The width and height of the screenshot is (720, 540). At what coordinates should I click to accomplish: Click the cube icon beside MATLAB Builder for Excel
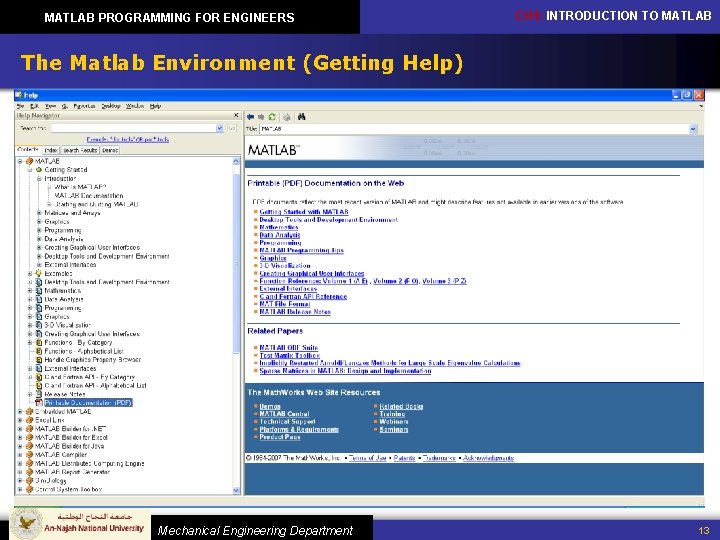click(30, 437)
